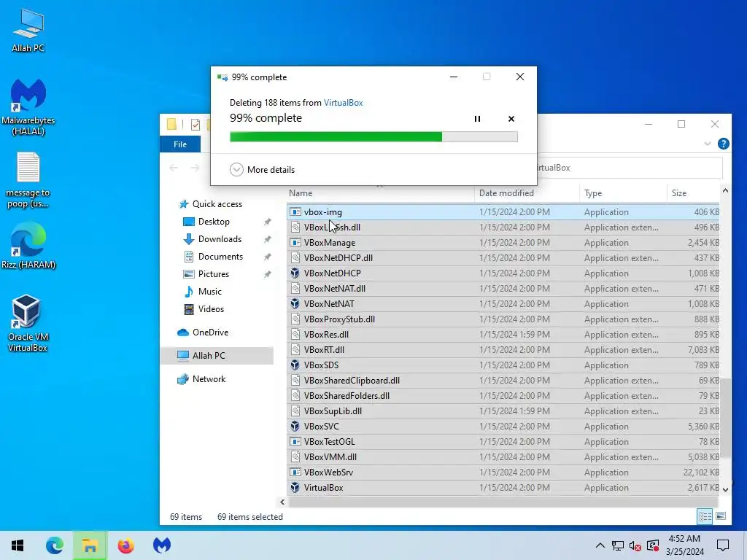Image resolution: width=747 pixels, height=560 pixels.
Task: Sort by Size column header
Action: pos(679,192)
